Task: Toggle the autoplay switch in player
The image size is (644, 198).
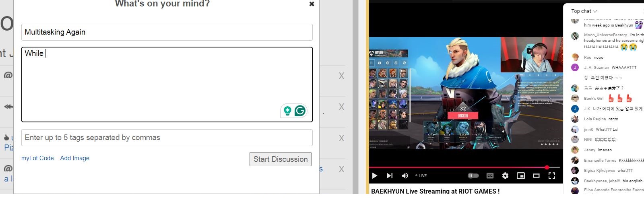Action: click(473, 175)
